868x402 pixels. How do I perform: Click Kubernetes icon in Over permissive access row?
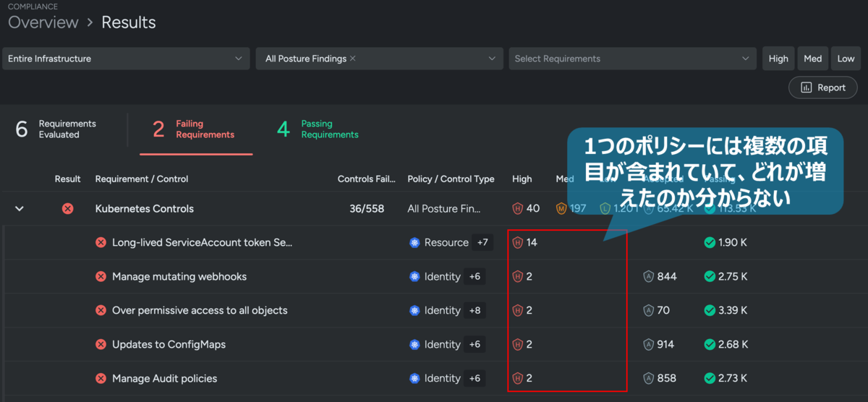[414, 311]
